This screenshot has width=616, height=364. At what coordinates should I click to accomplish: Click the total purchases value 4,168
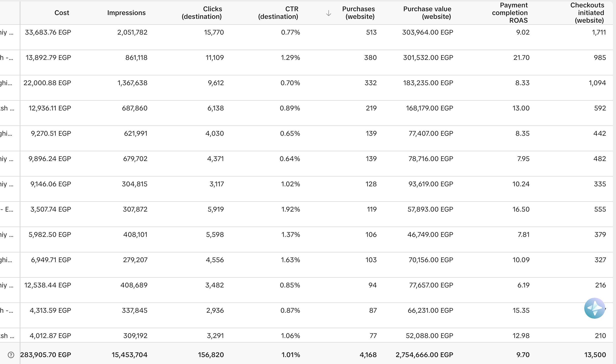(368, 355)
